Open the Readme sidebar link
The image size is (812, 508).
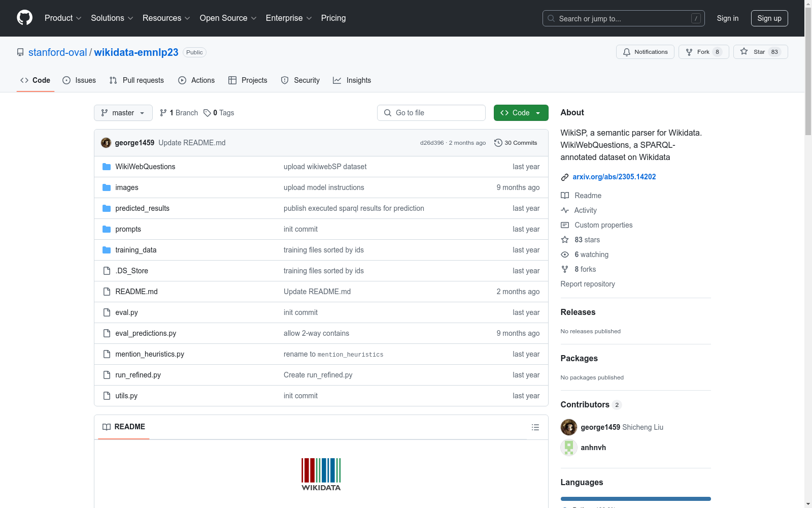point(581,196)
